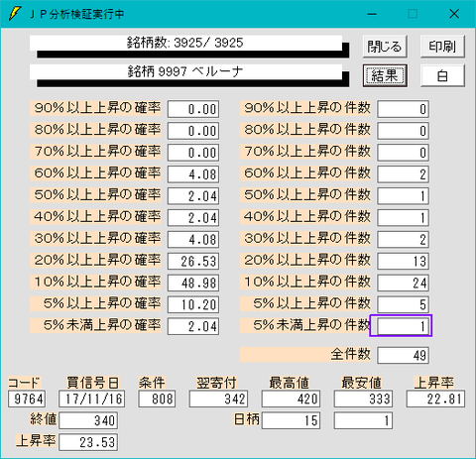This screenshot has height=459, width=476.
Task: Click the コード field showing 9764
Action: coord(27,399)
